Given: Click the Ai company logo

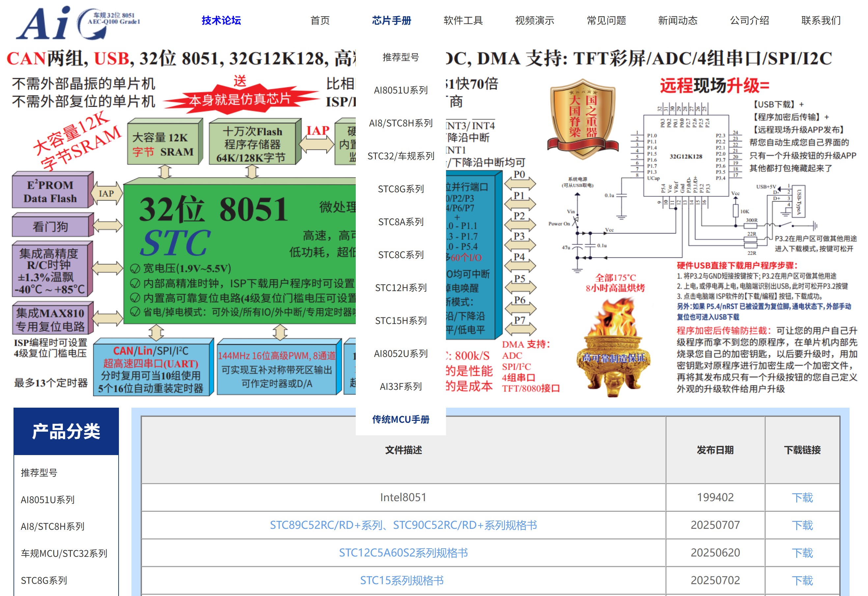Looking at the screenshot, I should (78, 23).
